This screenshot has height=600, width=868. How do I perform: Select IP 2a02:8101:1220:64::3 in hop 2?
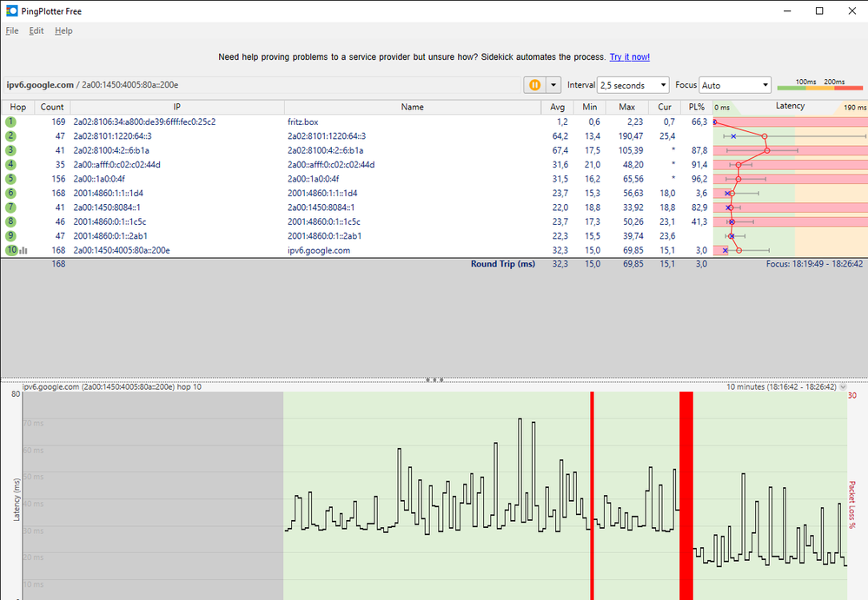click(x=112, y=136)
